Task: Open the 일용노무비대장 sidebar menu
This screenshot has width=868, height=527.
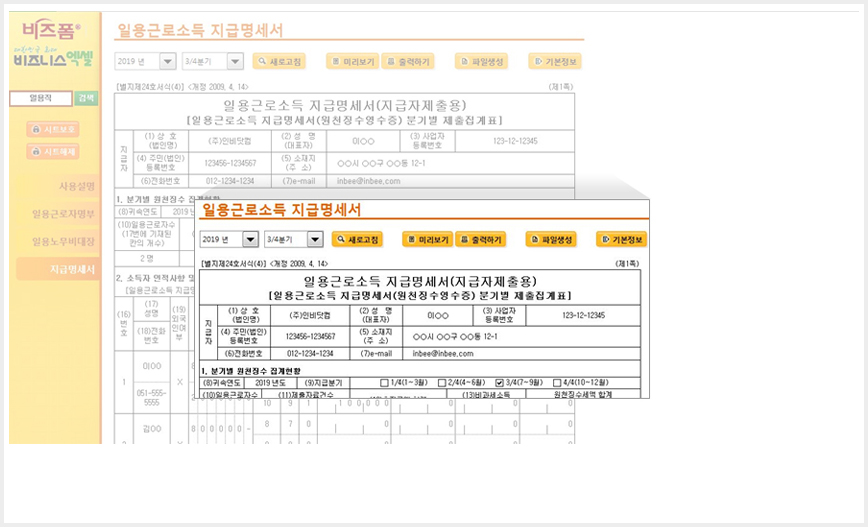Action: click(x=63, y=242)
